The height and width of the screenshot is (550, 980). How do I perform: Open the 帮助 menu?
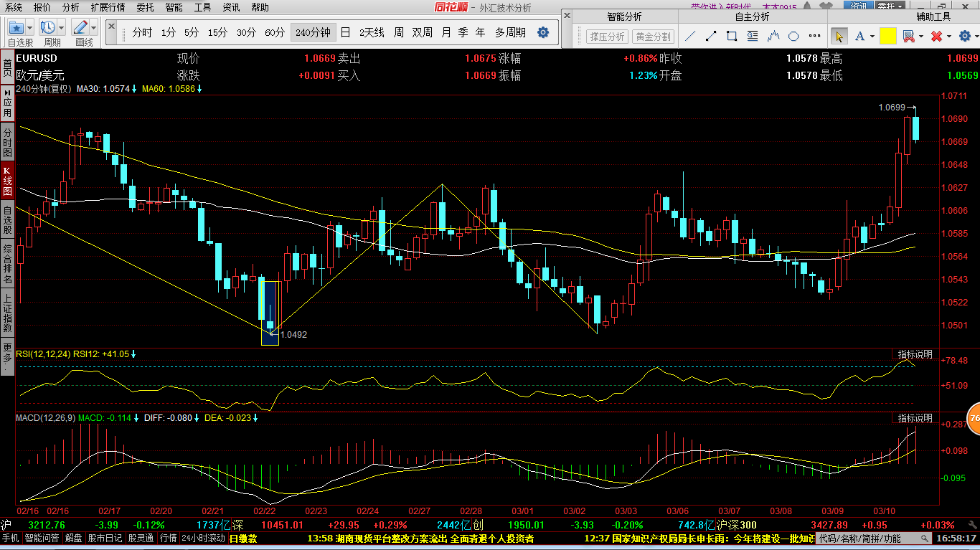260,6
